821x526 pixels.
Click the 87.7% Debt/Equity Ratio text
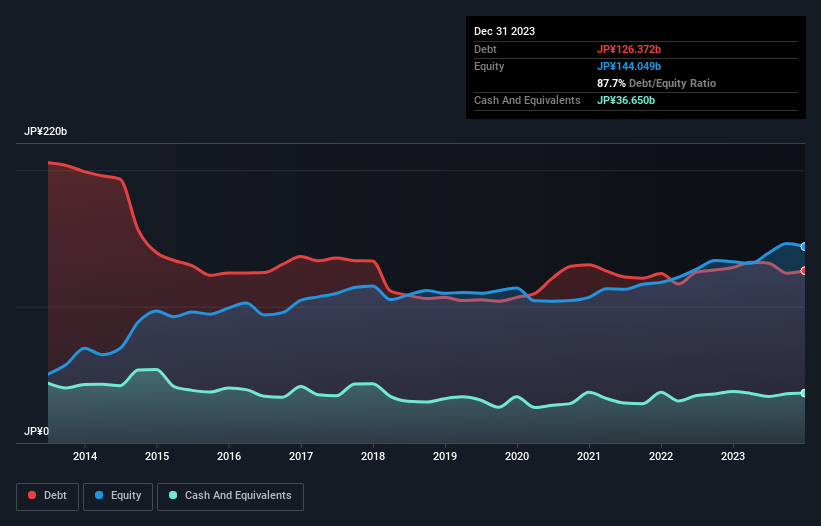(656, 83)
